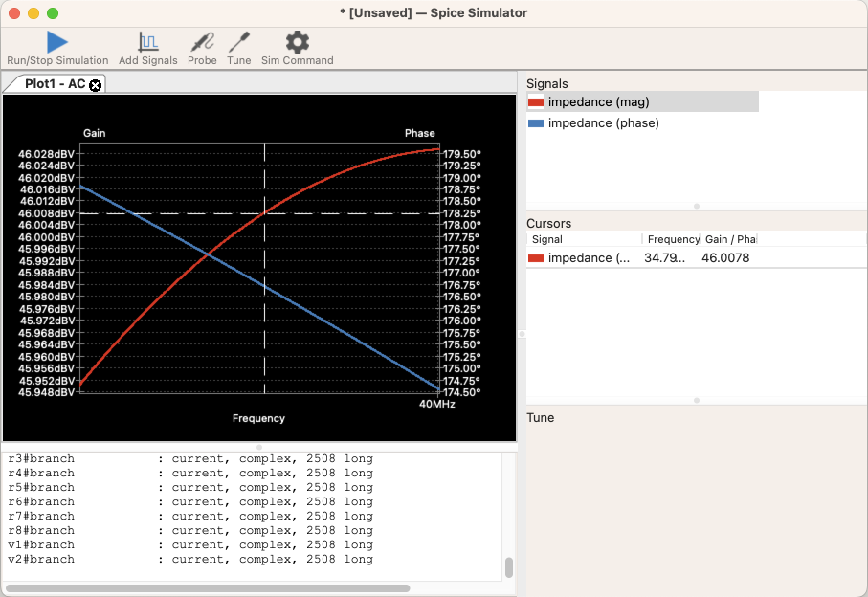Click the Gain / Phase column header
This screenshot has width=868, height=597.
coord(730,239)
